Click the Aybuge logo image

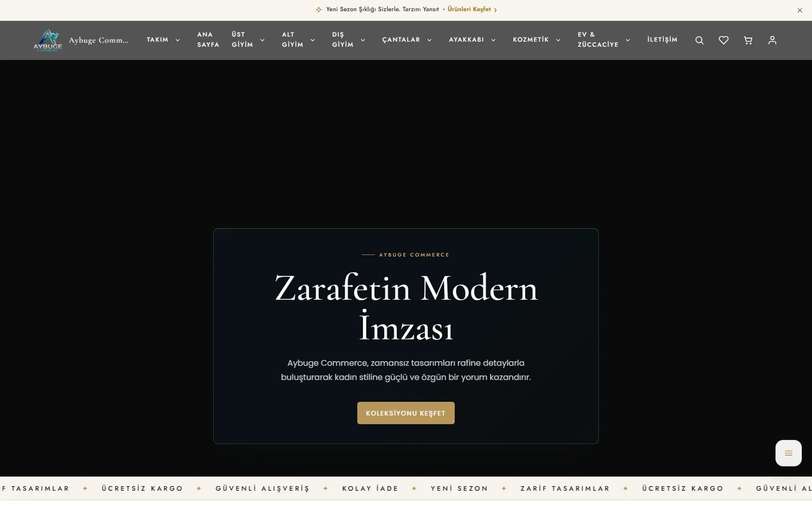[48, 40]
